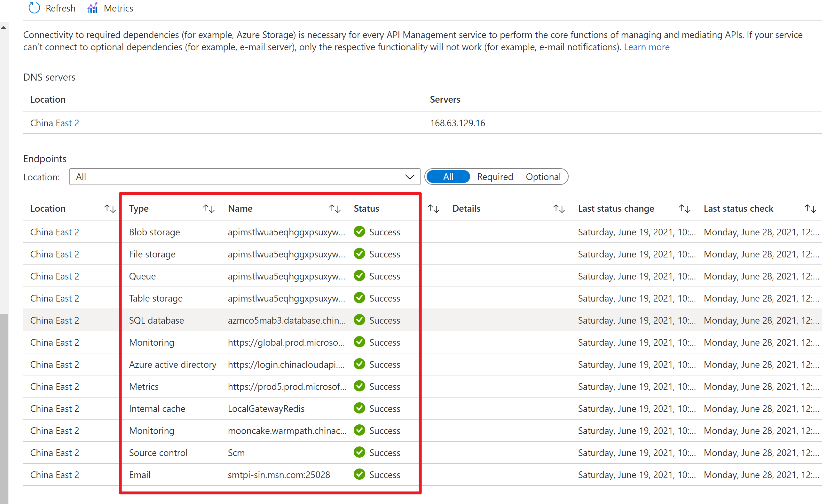Sort by Last status check arrows
Image resolution: width=827 pixels, height=504 pixels.
point(810,209)
